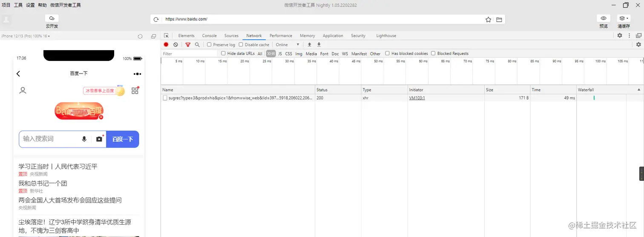Bookmark the page with the star icon
Image resolution: width=644 pixels, height=237 pixels.
489,20
